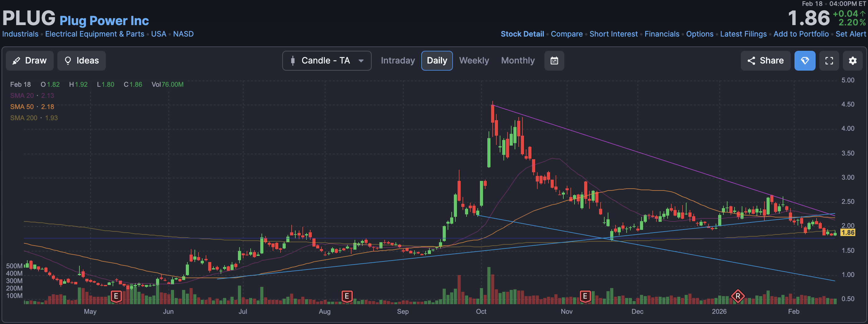
Task: Open the Options link
Action: [700, 34]
